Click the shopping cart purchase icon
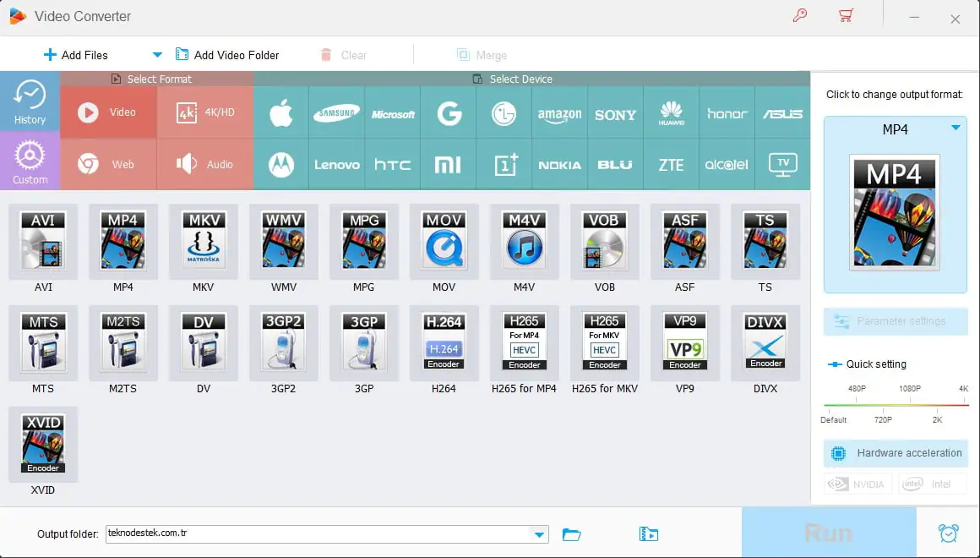Image resolution: width=980 pixels, height=558 pixels. 845,16
